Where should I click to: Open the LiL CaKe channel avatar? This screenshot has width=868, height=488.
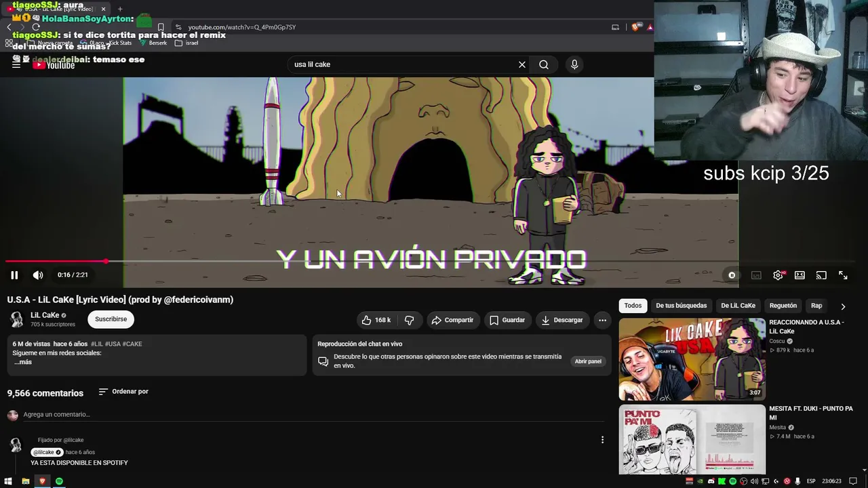click(16, 319)
